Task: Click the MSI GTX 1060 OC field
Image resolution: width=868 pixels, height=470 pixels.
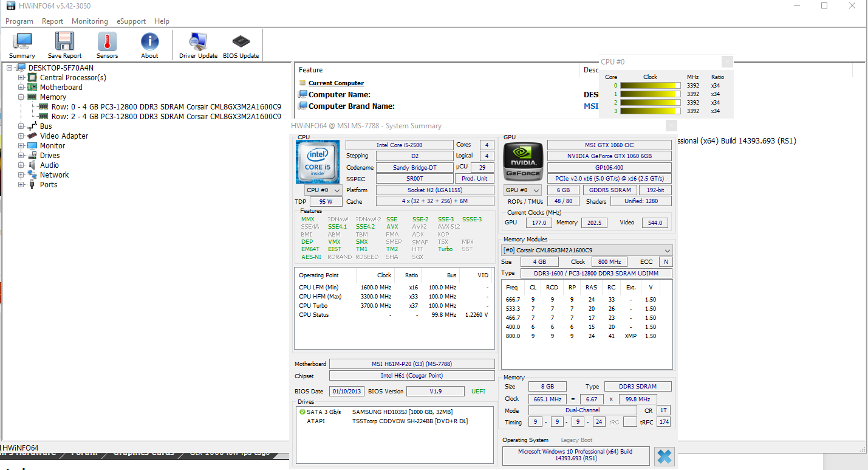Action: [x=610, y=145]
